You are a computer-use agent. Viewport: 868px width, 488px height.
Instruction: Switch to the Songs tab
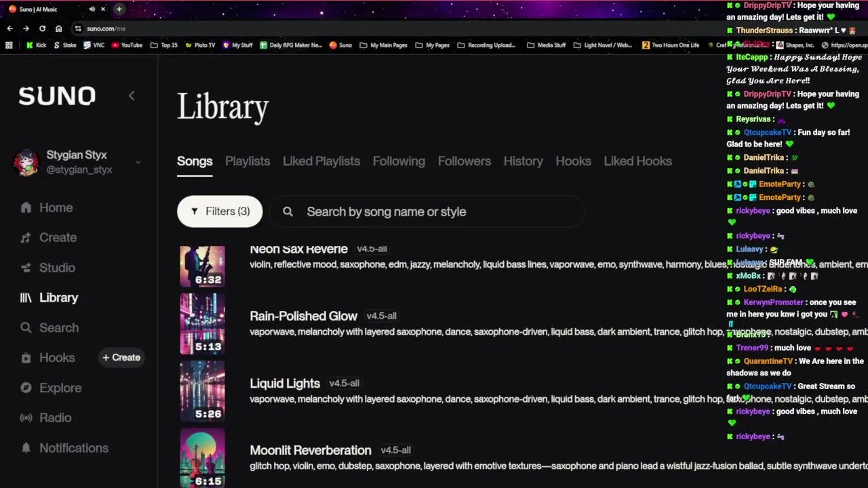pyautogui.click(x=195, y=161)
